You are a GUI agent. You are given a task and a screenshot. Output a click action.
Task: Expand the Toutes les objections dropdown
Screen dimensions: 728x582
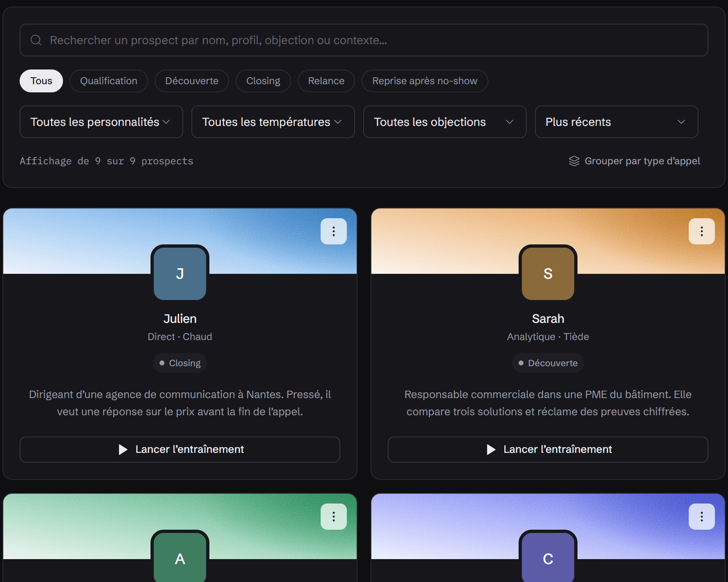[445, 122]
